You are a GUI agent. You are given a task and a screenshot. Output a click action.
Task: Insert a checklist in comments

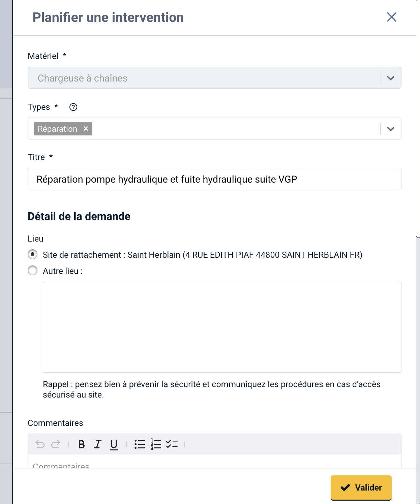[x=172, y=444]
